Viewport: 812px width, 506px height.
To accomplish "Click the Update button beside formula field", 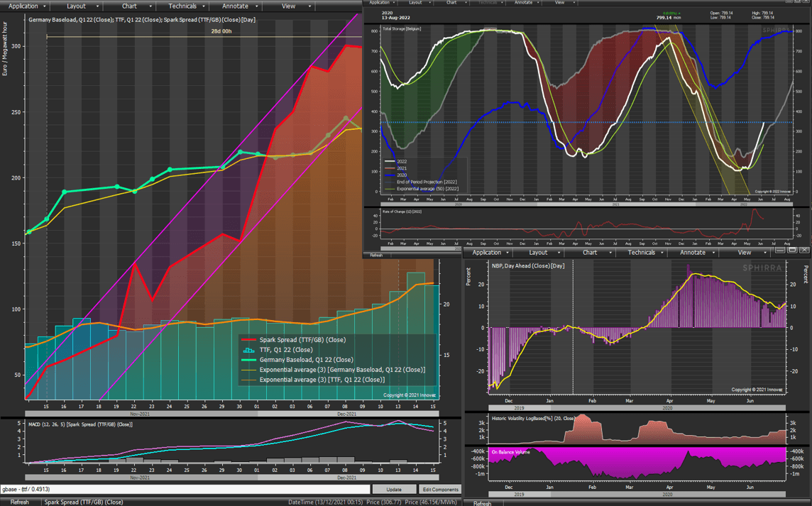I will 394,490.
